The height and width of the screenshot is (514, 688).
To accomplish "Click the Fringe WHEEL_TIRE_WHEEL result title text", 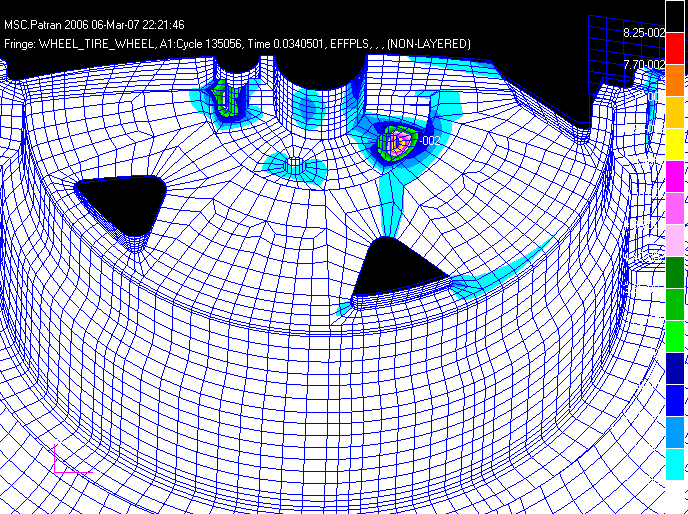I will (238, 44).
